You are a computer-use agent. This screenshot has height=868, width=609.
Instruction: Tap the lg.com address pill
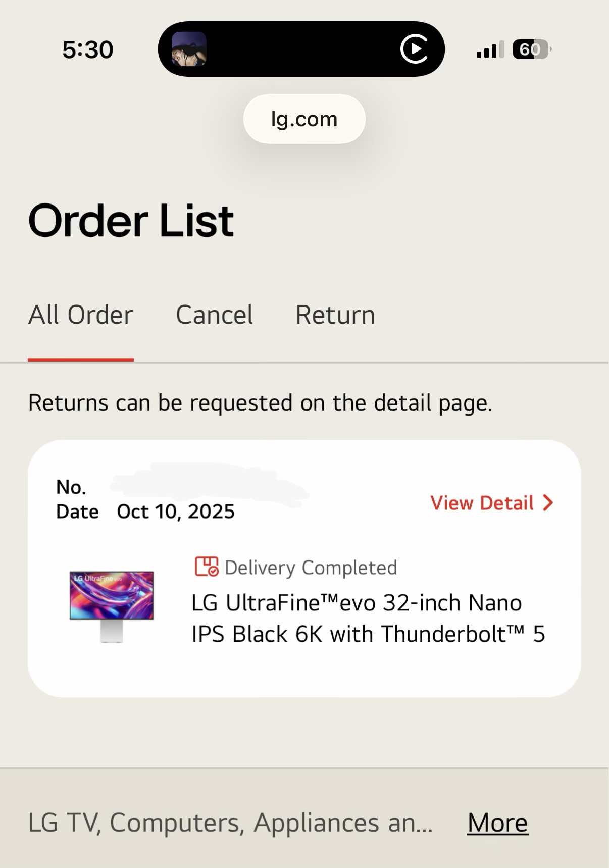click(x=304, y=119)
